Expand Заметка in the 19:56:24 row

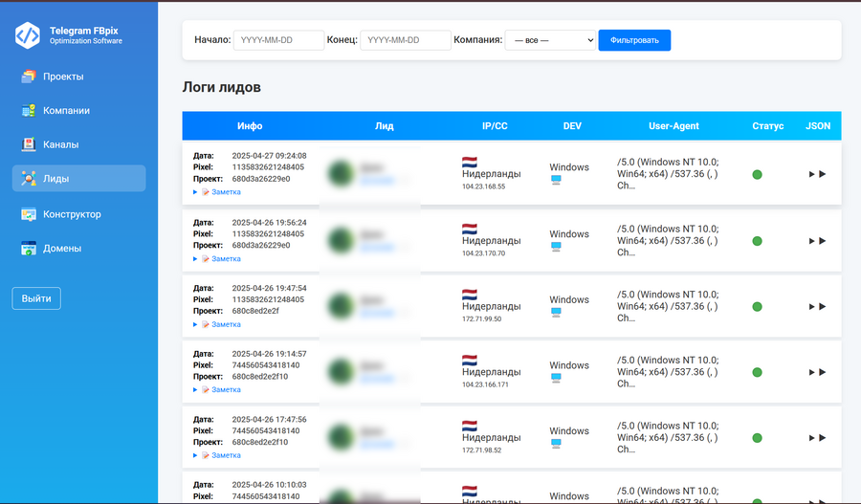point(217,258)
